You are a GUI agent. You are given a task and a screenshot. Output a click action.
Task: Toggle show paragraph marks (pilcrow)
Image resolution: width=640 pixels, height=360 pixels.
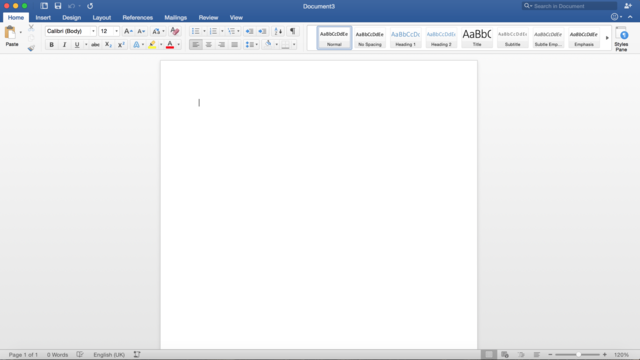click(x=292, y=31)
